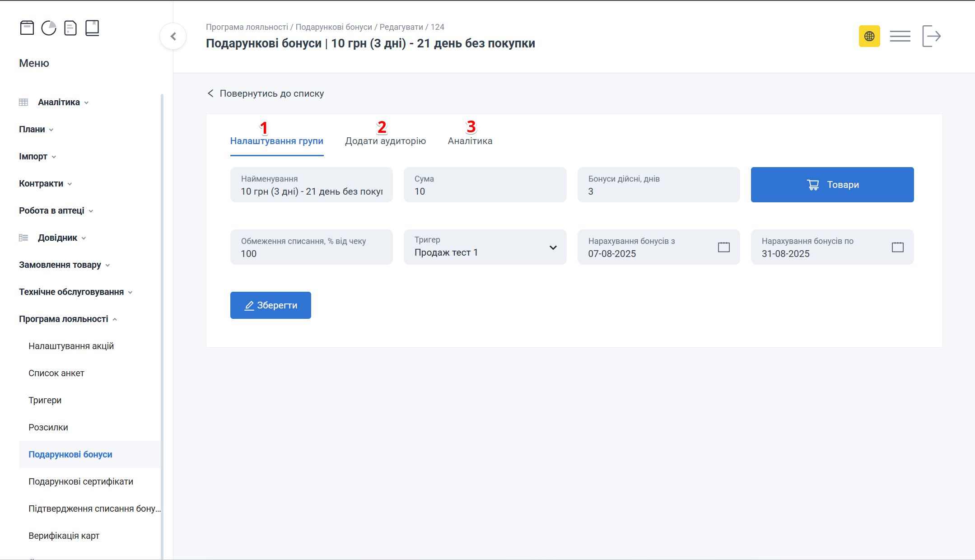Click the logout icon in the top corner

[931, 36]
